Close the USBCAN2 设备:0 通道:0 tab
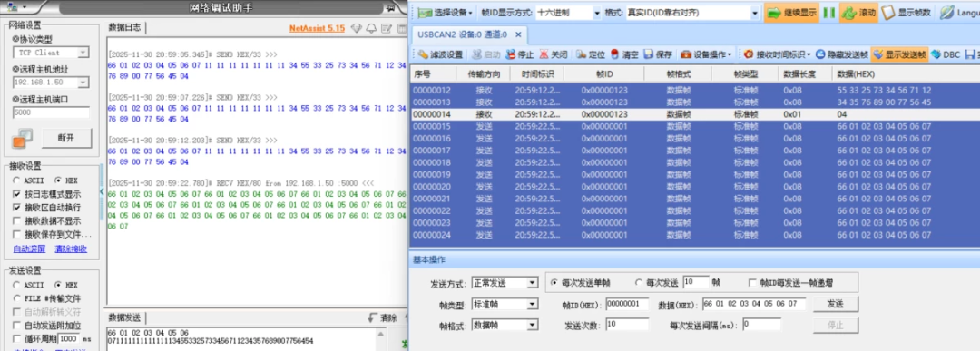980x351 pixels. coord(518,35)
